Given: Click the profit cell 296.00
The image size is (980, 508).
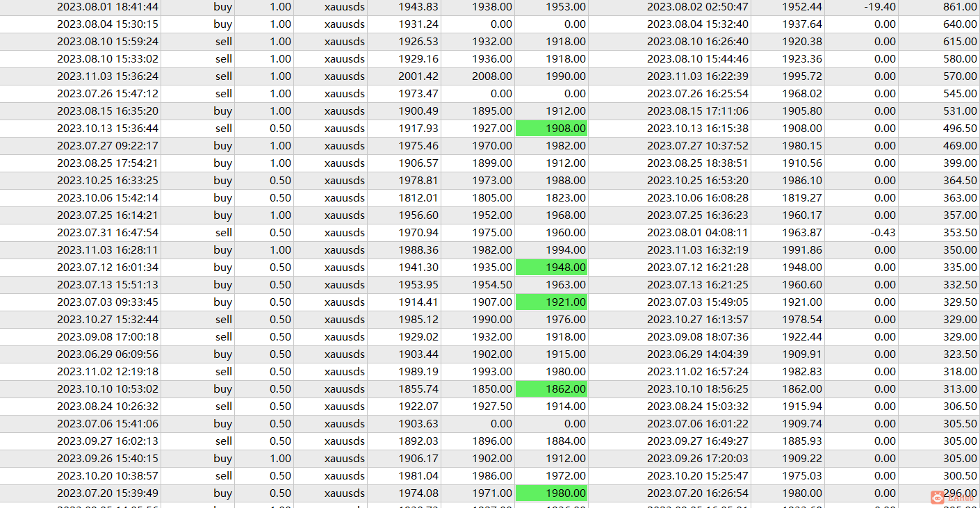Looking at the screenshot, I should [961, 493].
